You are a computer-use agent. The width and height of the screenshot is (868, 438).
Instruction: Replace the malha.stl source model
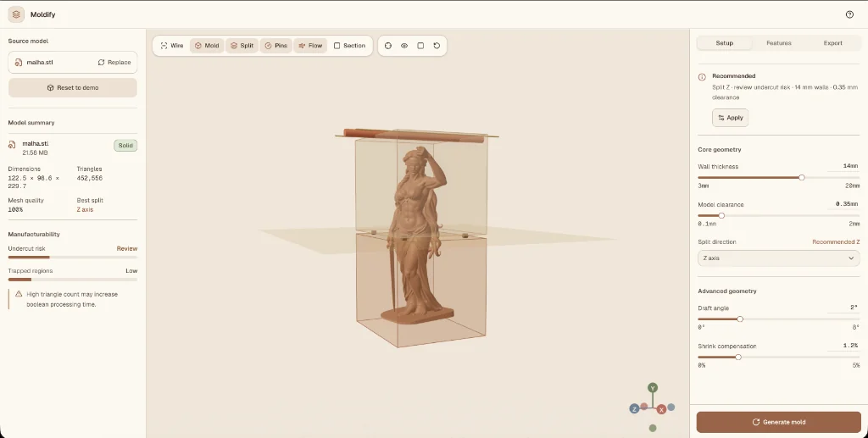(114, 63)
